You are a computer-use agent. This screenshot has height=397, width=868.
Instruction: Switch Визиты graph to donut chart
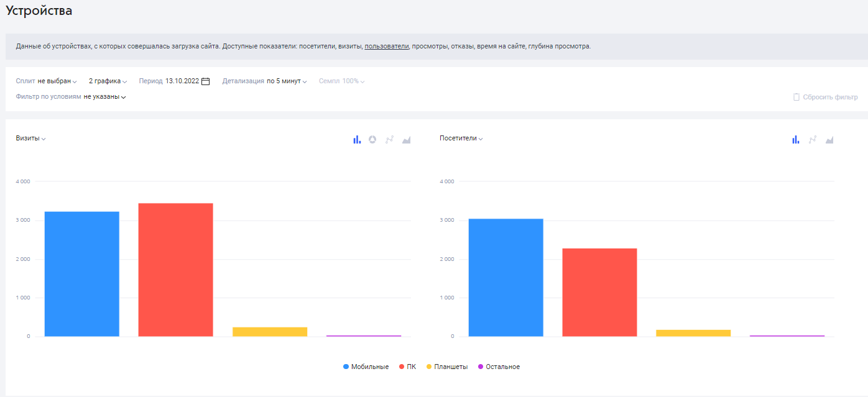tap(372, 140)
